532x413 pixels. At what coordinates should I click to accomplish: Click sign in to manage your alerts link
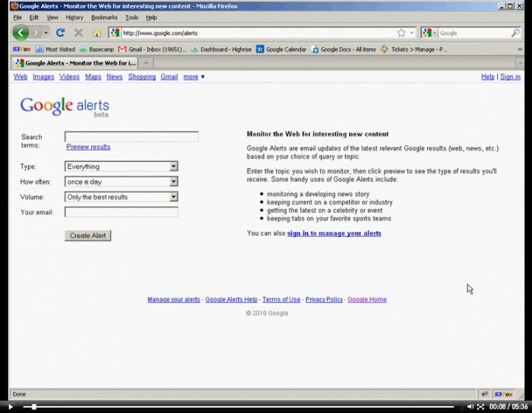(334, 234)
